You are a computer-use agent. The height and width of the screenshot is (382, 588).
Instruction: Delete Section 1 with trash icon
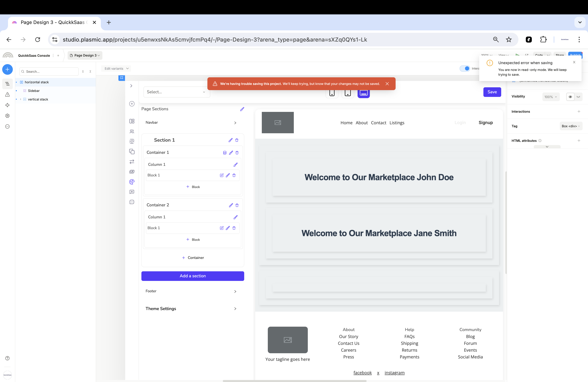coord(237,140)
